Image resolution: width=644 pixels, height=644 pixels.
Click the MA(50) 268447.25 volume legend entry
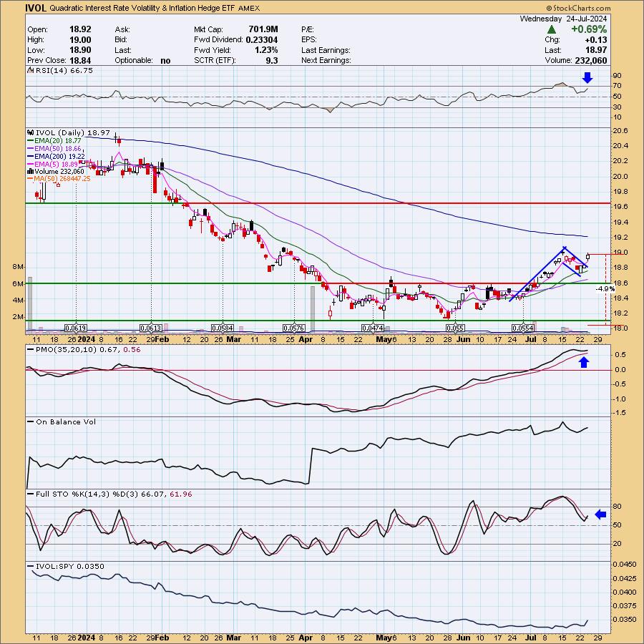click(59, 179)
